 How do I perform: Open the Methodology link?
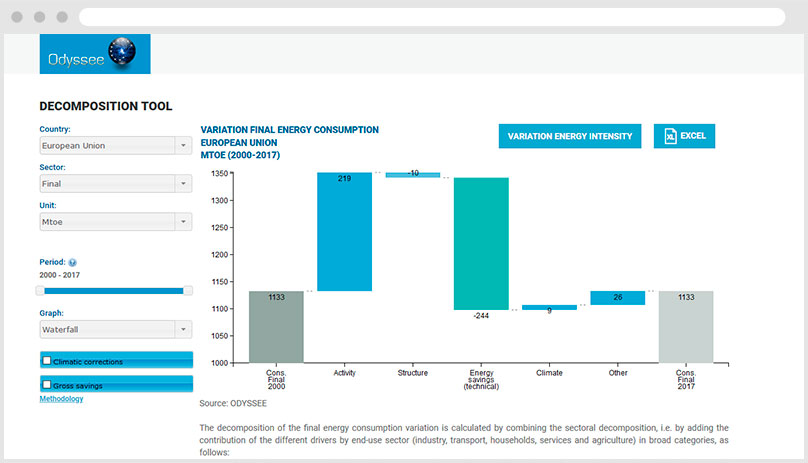61,399
